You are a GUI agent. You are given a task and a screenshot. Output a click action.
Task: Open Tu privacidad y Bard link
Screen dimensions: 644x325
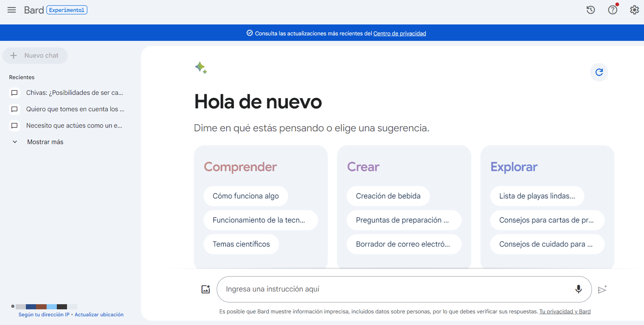565,312
